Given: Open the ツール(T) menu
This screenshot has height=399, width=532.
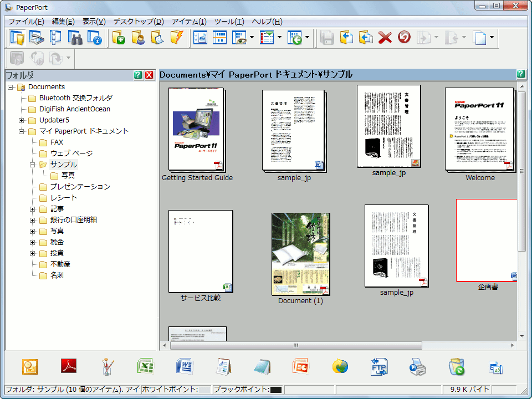Looking at the screenshot, I should tap(229, 22).
